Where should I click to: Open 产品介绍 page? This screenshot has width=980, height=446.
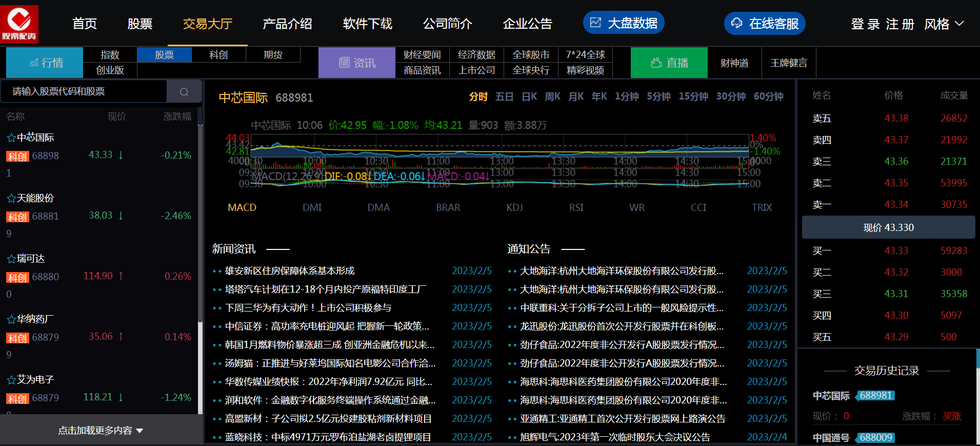288,24
